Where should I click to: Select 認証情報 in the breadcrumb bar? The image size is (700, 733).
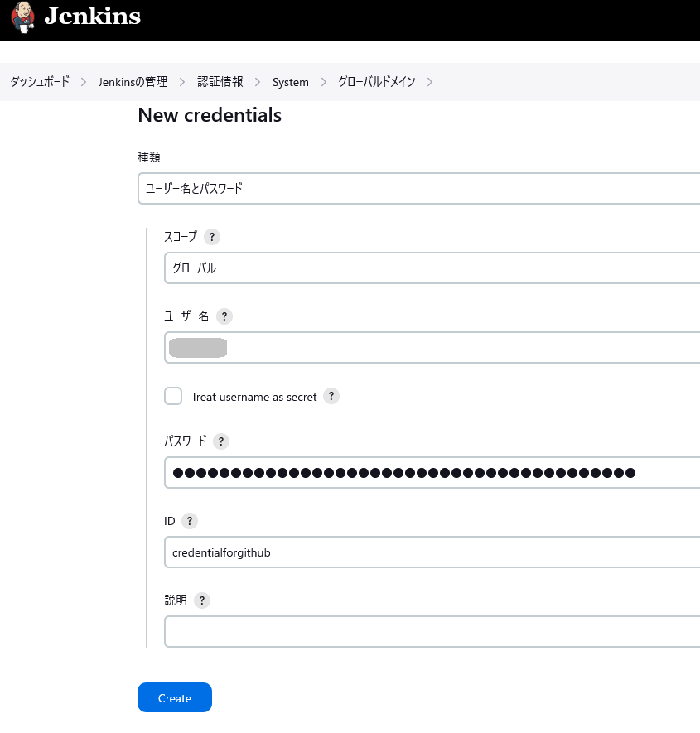coord(220,82)
